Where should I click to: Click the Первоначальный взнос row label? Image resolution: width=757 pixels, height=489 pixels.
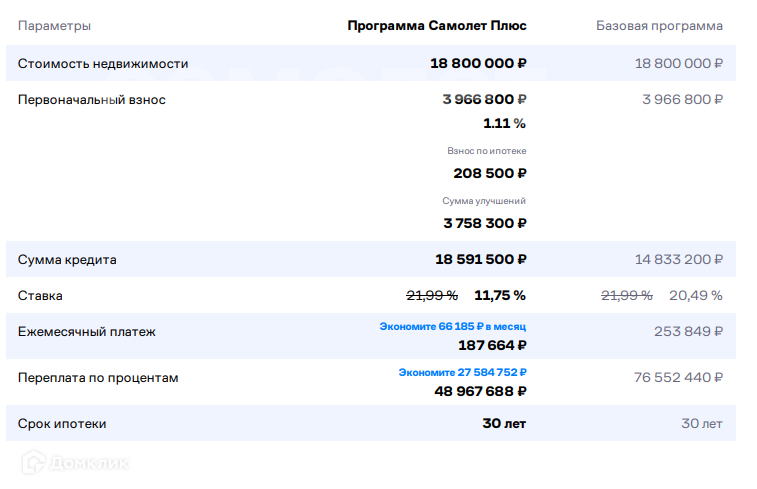pyautogui.click(x=92, y=99)
